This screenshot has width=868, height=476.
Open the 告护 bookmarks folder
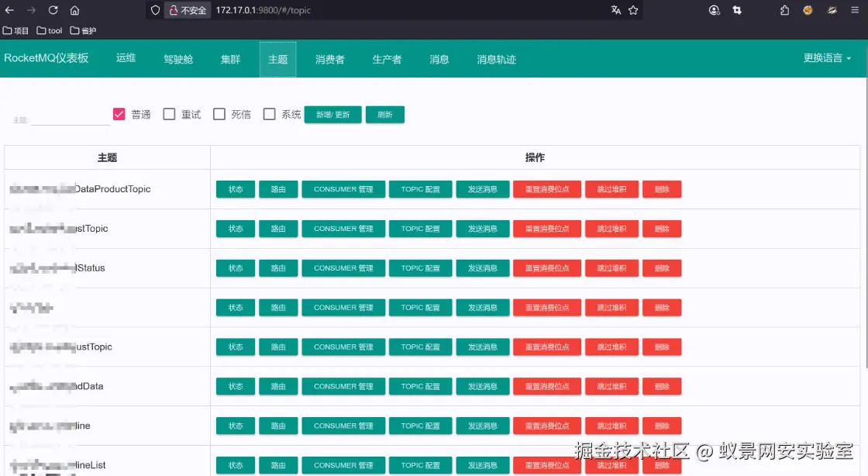(x=83, y=30)
